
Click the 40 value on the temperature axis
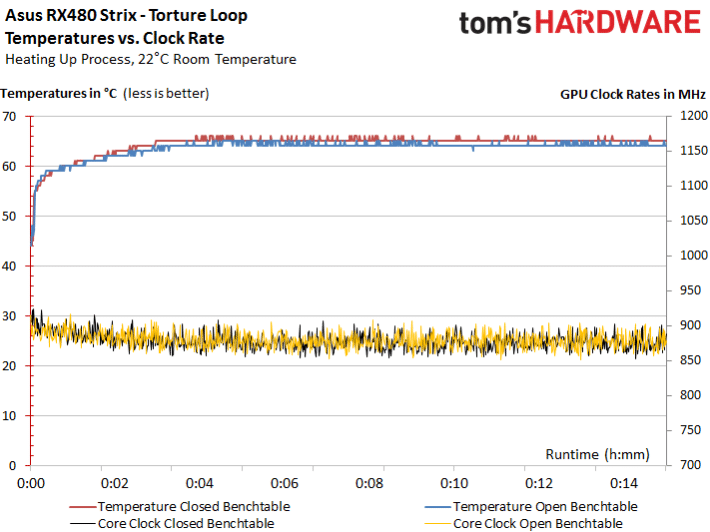9,266
